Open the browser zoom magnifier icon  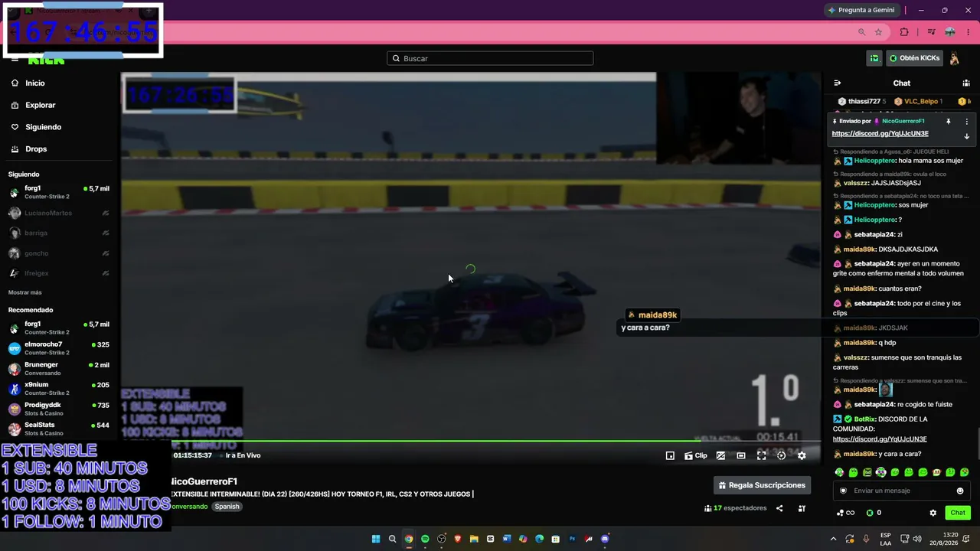tap(861, 32)
